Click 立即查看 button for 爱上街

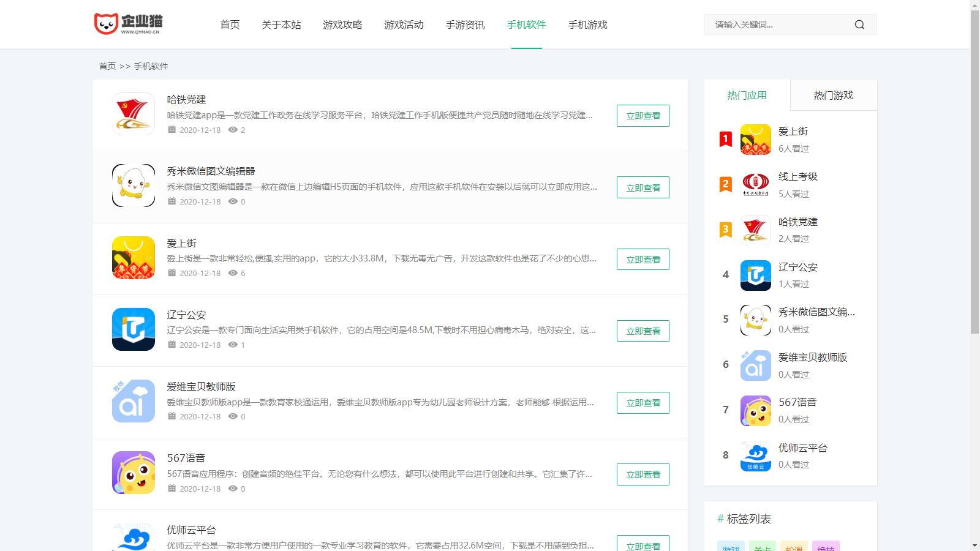(x=643, y=259)
